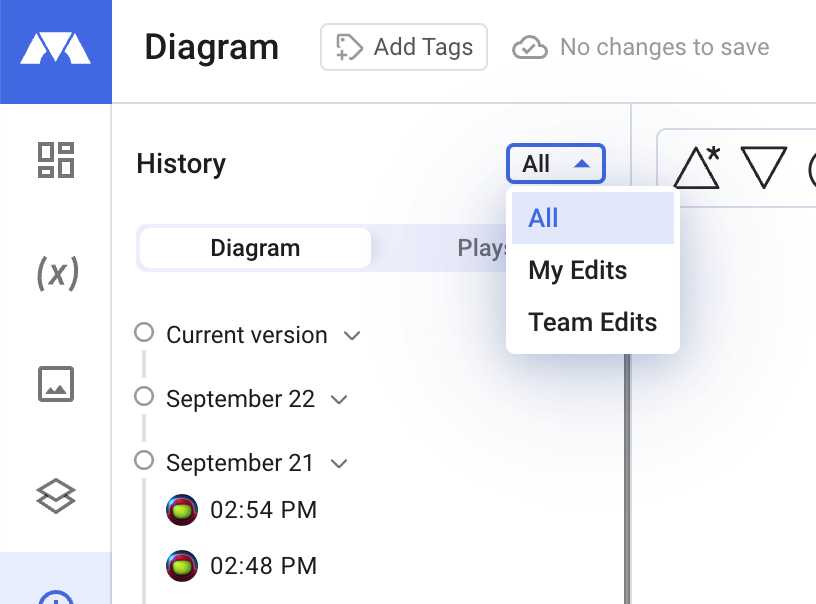Open the layers sidebar icon
Image resolution: width=816 pixels, height=604 pixels.
click(x=56, y=496)
